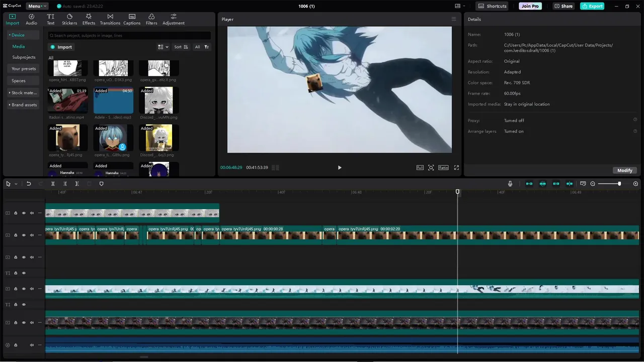Open the Adjustment panel
Screen dimensions: 644x362
click(174, 20)
